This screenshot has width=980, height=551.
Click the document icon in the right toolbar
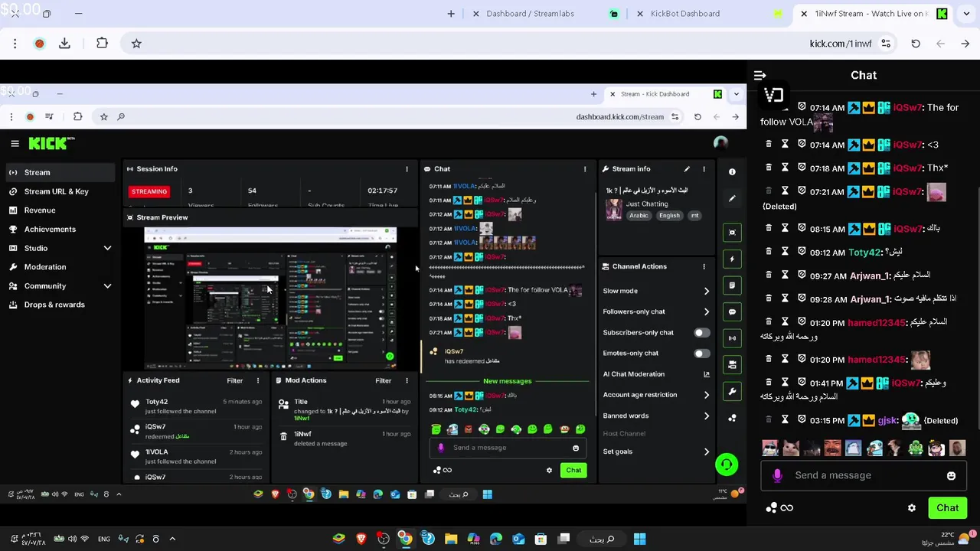point(732,285)
